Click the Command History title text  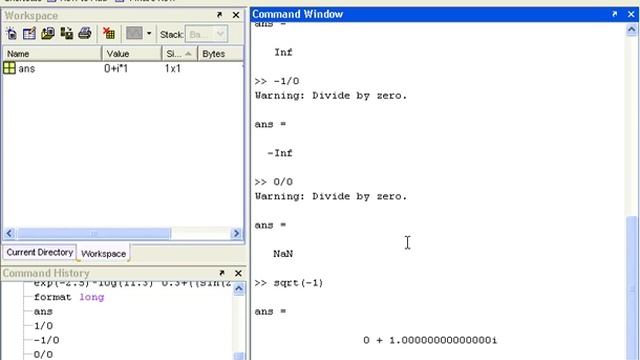tap(46, 273)
